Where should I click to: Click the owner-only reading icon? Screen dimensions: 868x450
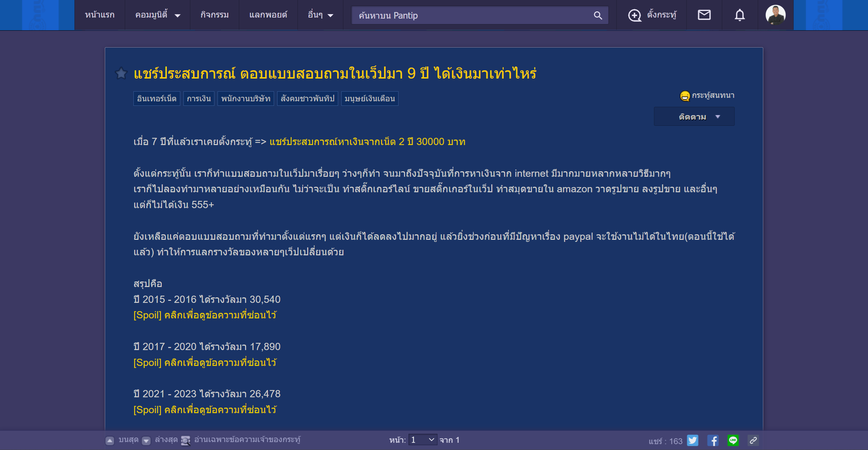click(x=186, y=441)
